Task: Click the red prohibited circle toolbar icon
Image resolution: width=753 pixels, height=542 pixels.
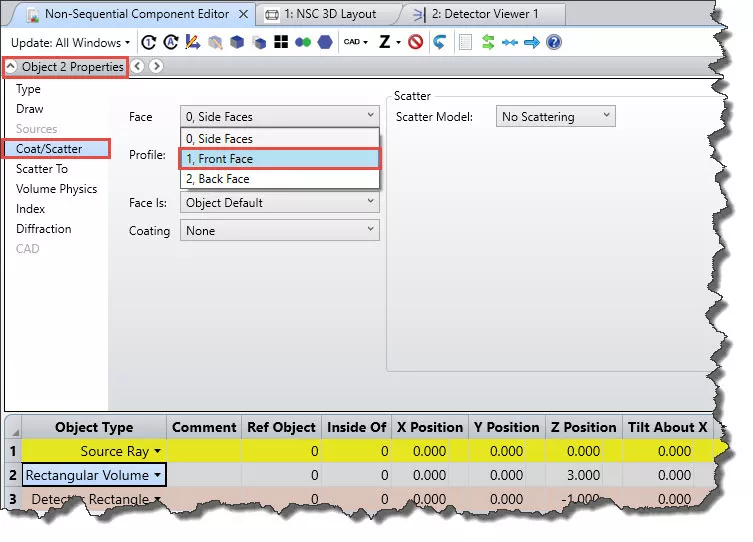Action: click(x=415, y=42)
